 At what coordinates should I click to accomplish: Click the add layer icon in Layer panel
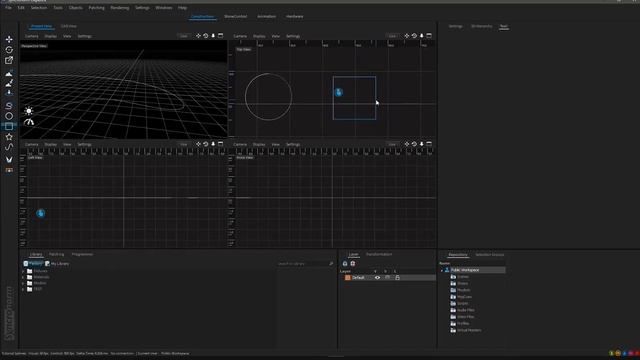point(345,264)
